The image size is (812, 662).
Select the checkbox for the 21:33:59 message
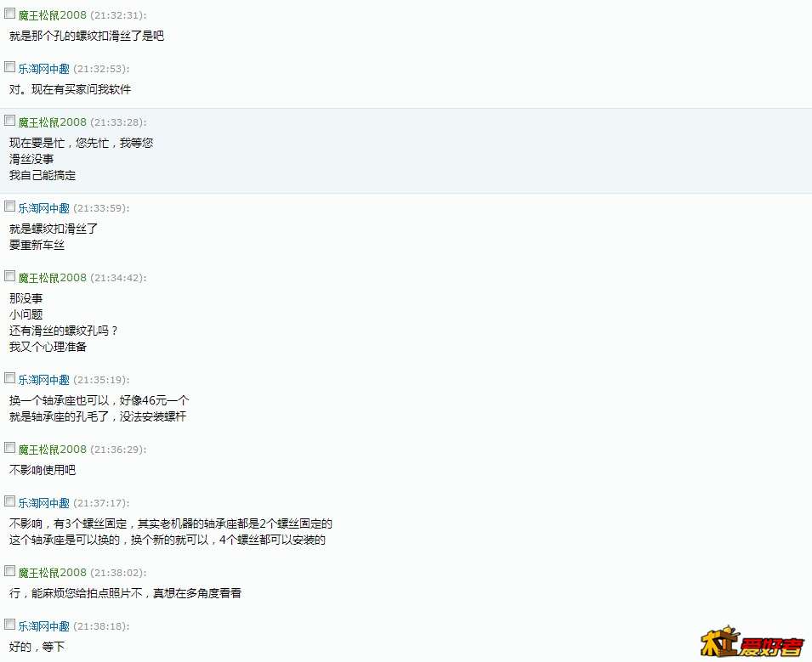click(x=10, y=206)
